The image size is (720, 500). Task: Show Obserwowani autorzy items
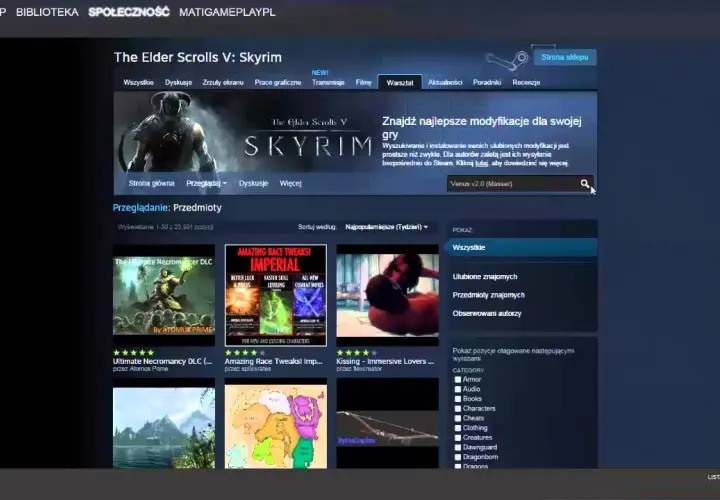coord(487,313)
